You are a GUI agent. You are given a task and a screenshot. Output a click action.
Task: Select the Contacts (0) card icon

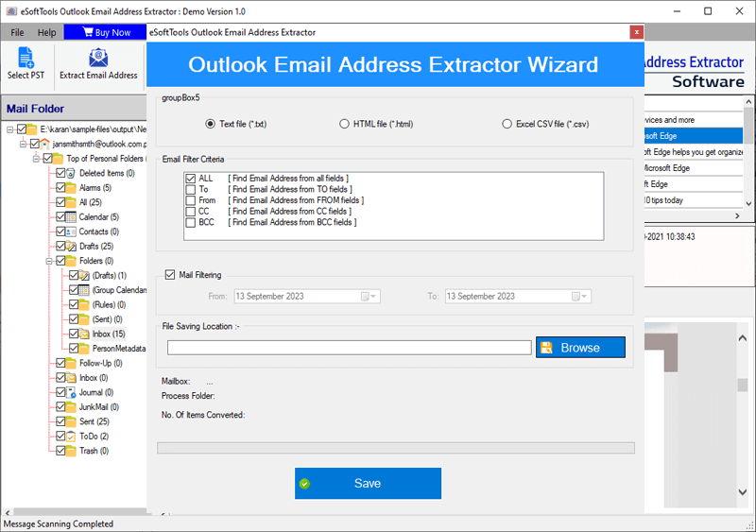point(71,232)
